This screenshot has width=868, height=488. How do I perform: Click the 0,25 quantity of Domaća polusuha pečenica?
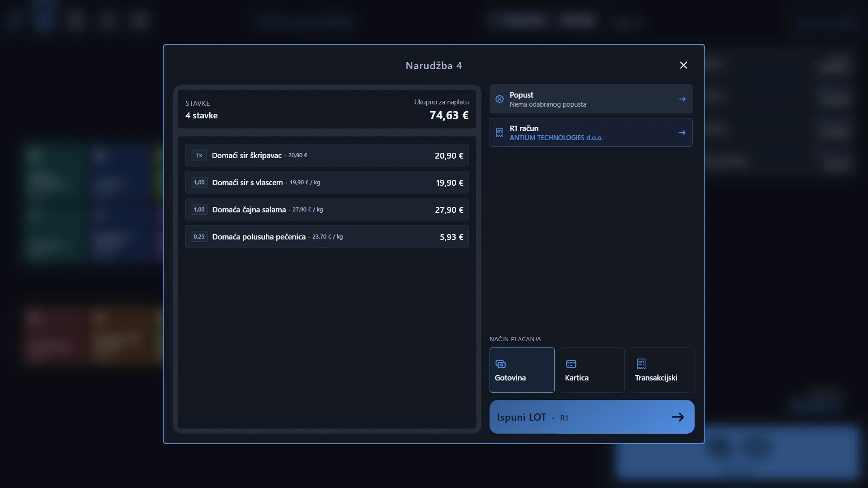pyautogui.click(x=199, y=237)
